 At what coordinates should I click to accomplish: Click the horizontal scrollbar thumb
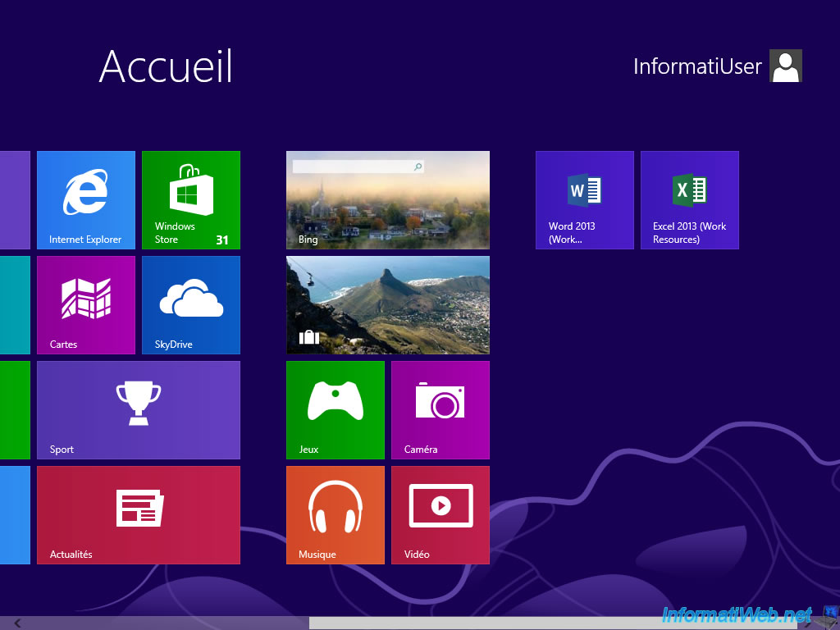[x=553, y=623]
